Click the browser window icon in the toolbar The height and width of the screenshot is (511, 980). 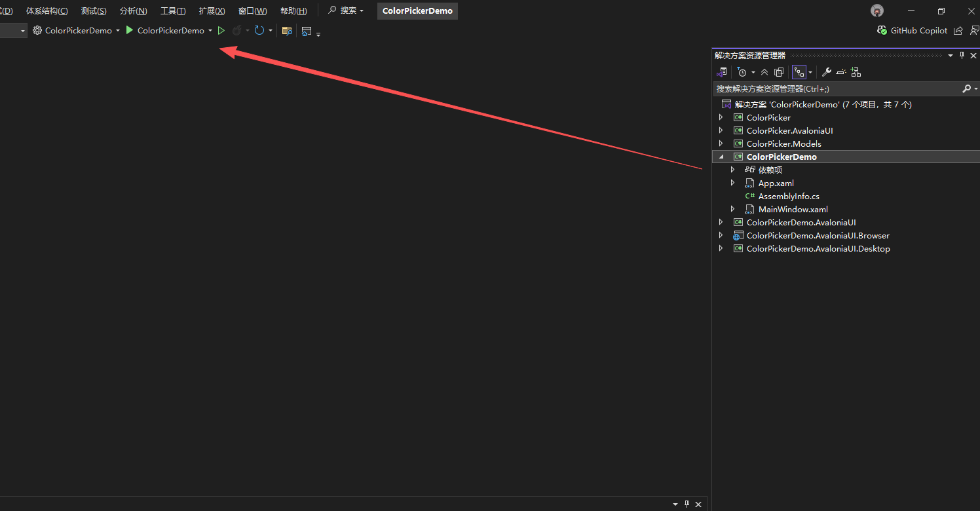(307, 31)
